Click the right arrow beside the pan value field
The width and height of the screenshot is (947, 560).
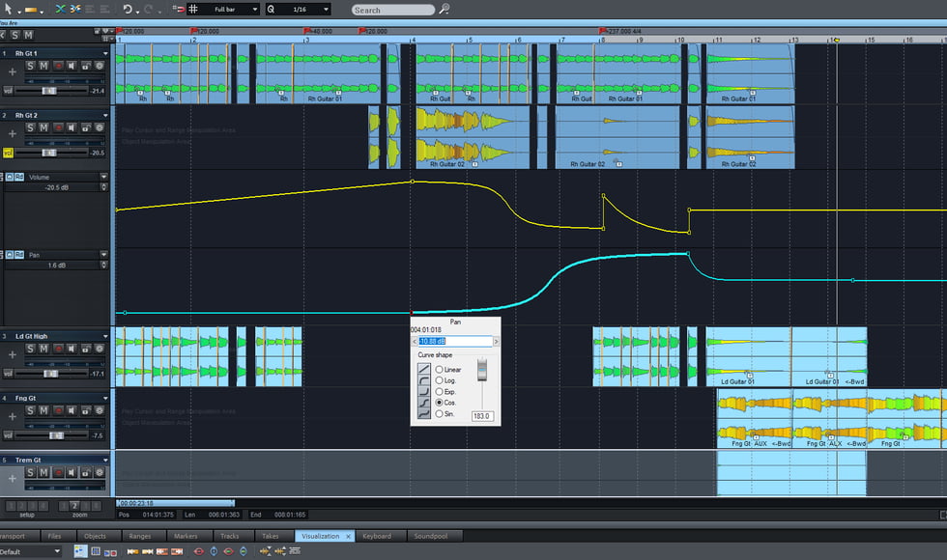pos(497,342)
